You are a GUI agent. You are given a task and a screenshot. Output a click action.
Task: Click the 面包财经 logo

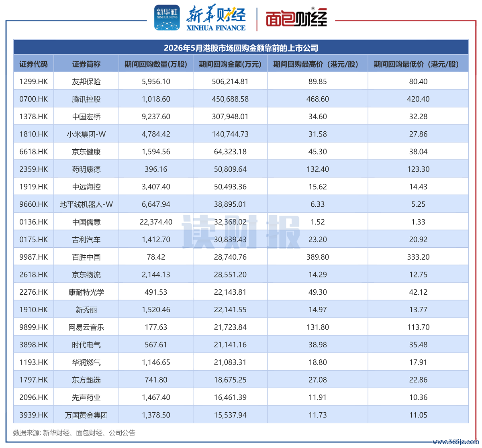click(x=296, y=18)
